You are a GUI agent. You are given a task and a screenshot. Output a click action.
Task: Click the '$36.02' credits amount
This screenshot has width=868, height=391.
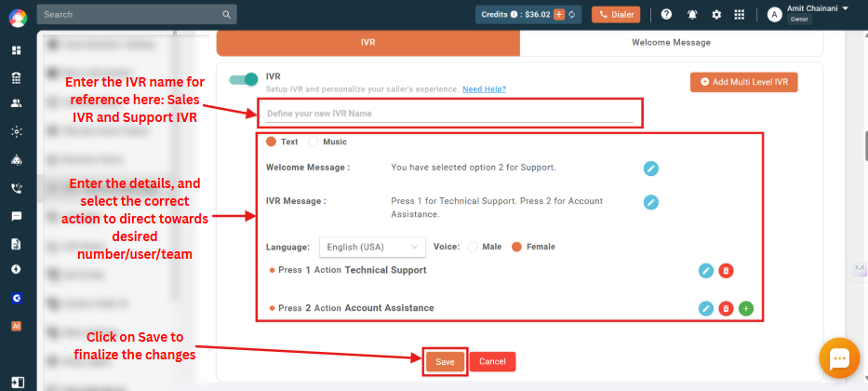pyautogui.click(x=538, y=15)
